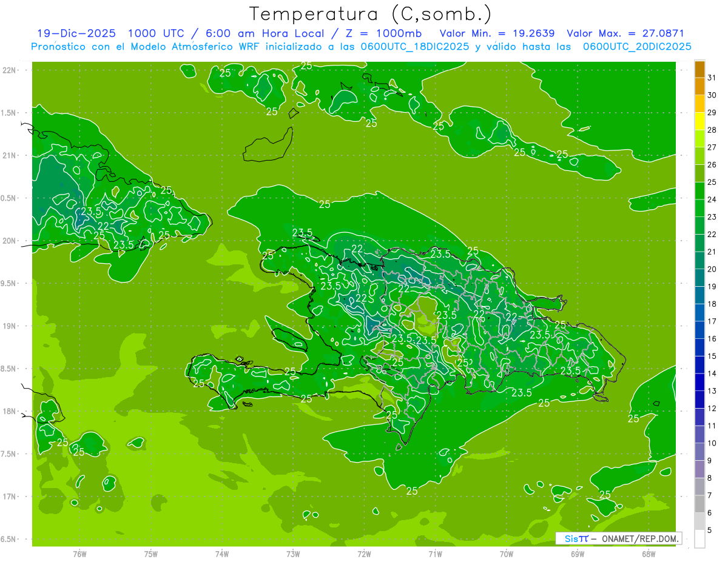Click the '22N' latitude axis label
Viewport: 728px width, 562px height.
10,70
